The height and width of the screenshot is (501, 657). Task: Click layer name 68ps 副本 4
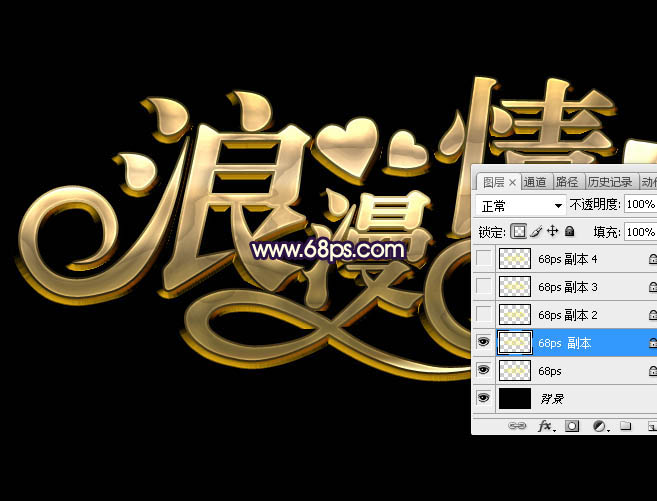[x=568, y=259]
